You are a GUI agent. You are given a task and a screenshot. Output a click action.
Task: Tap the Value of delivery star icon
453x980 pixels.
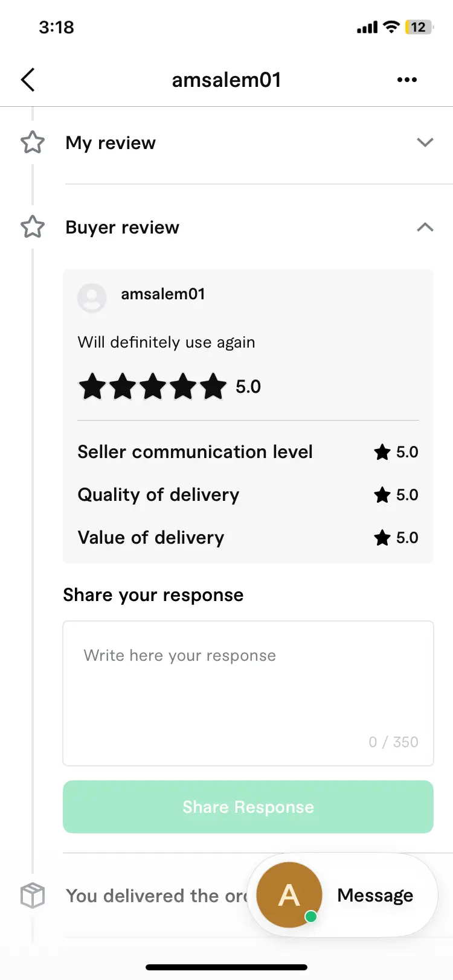tap(382, 538)
